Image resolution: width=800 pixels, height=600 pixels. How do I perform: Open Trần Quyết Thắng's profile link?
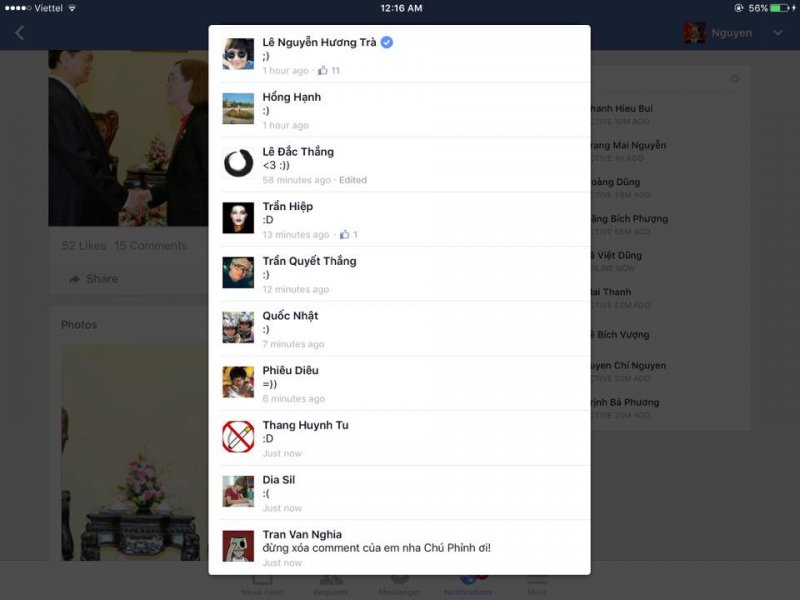[309, 261]
